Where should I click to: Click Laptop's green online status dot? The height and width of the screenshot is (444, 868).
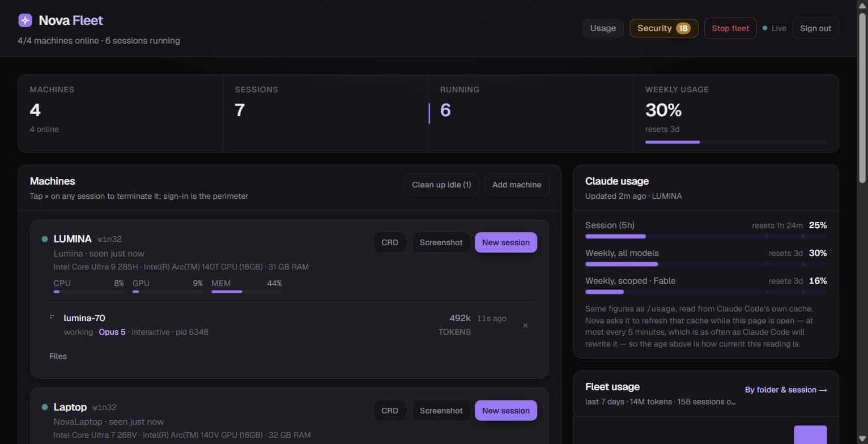coord(45,407)
